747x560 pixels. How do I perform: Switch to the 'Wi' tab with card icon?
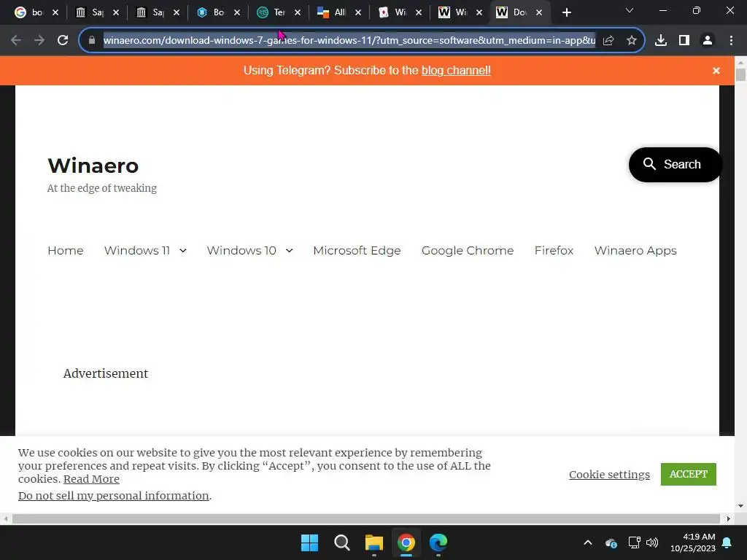click(x=392, y=12)
